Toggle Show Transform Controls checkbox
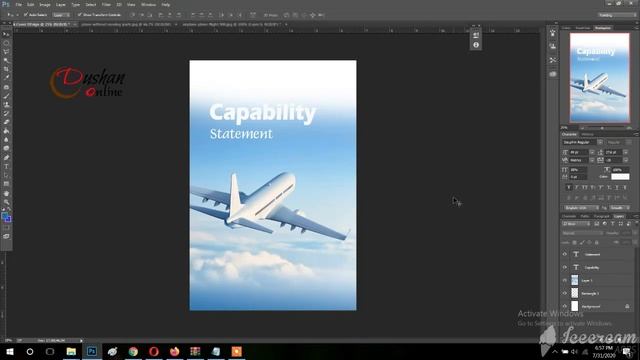640x360 pixels. [x=80, y=15]
